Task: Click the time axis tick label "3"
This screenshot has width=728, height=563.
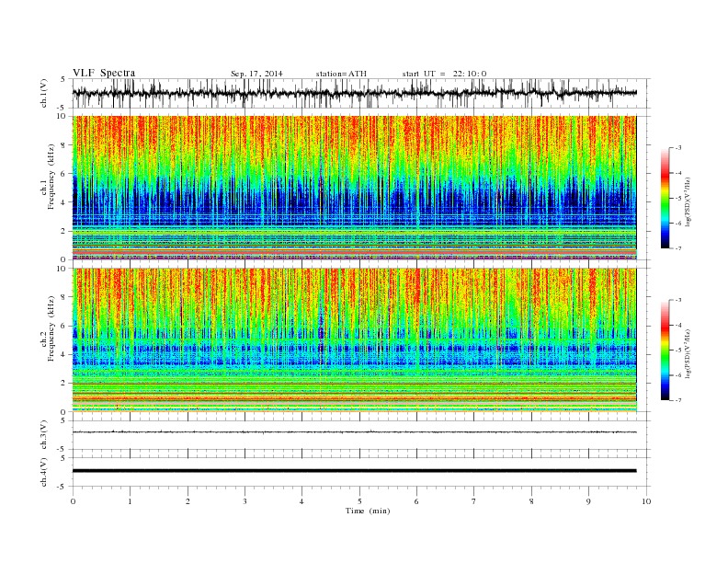Action: point(245,501)
